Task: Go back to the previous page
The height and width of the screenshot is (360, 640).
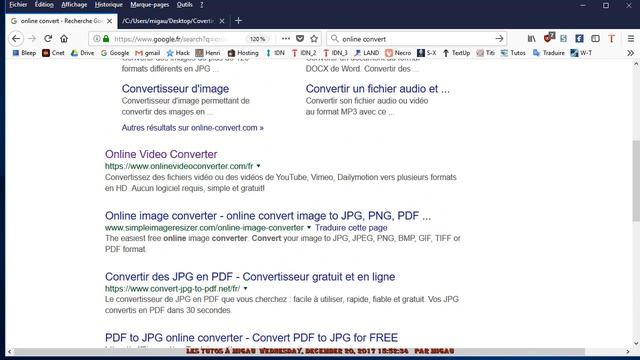Action: pos(16,39)
